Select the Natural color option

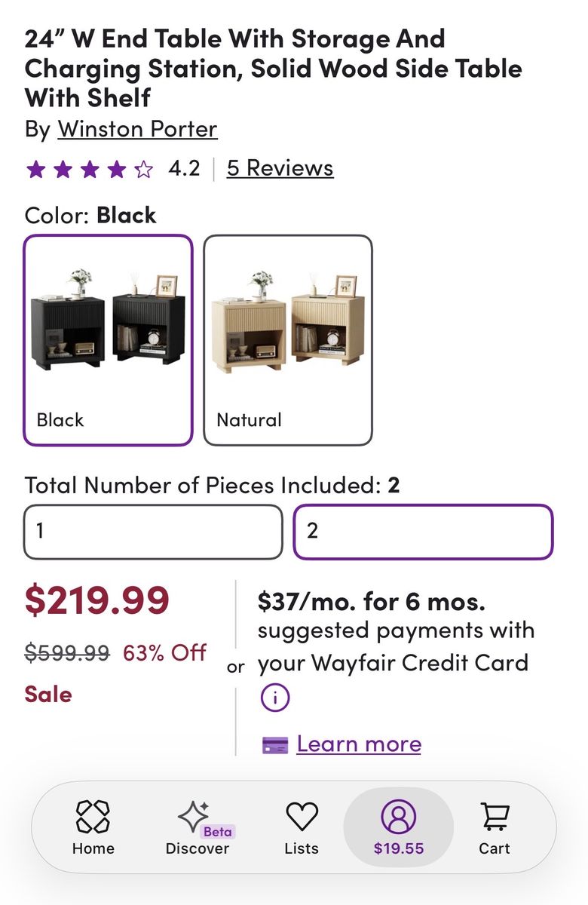(x=288, y=340)
